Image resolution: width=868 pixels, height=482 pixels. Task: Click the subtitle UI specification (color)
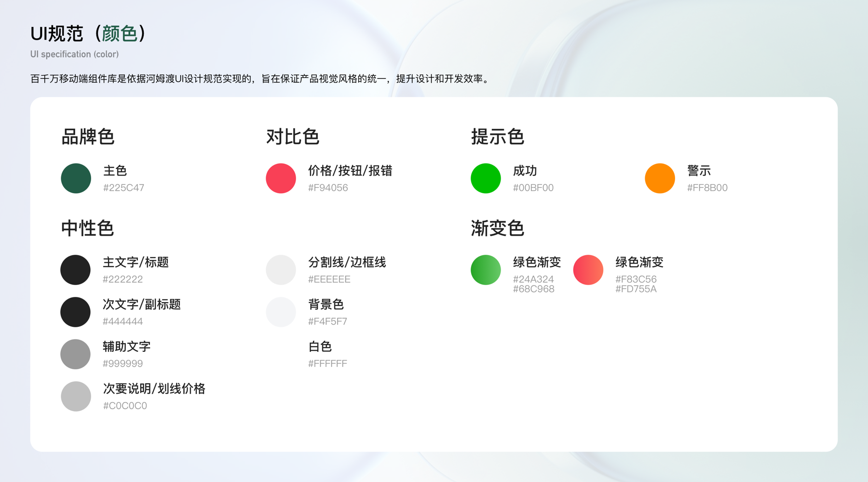point(74,54)
